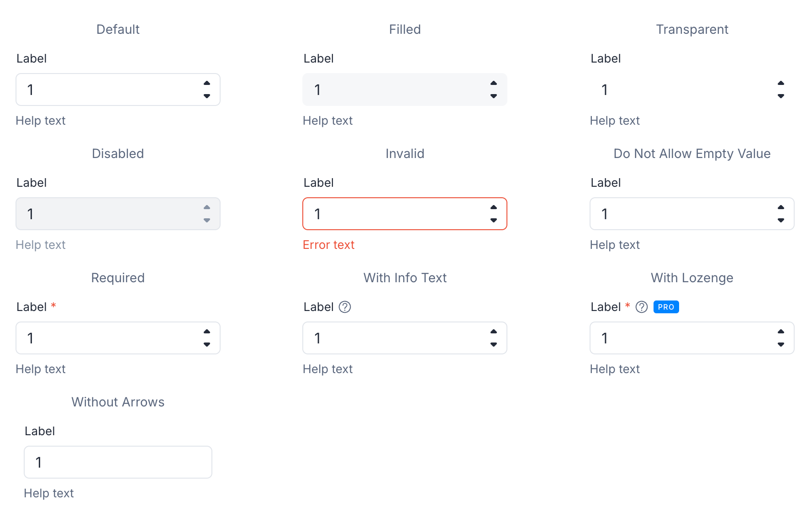
Task: Click 'Help text' under the Without Arrows field
Action: pos(49,493)
